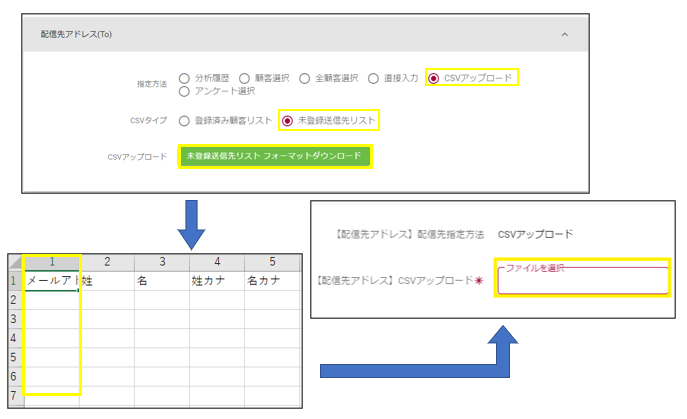The width and height of the screenshot is (687, 419).
Task: Select the CSVアップロード radio button
Action: (433, 78)
